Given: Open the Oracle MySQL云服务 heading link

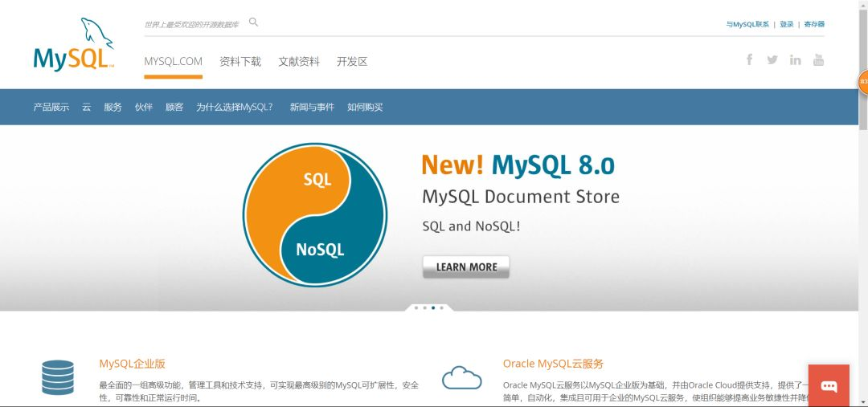Looking at the screenshot, I should point(553,364).
